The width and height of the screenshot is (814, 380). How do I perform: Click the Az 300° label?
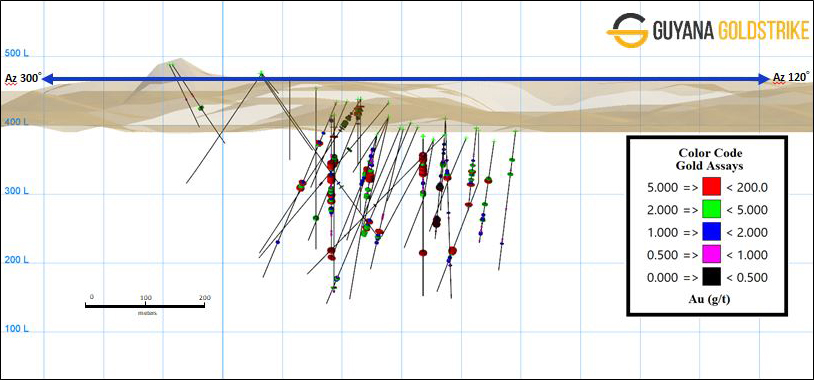22,78
